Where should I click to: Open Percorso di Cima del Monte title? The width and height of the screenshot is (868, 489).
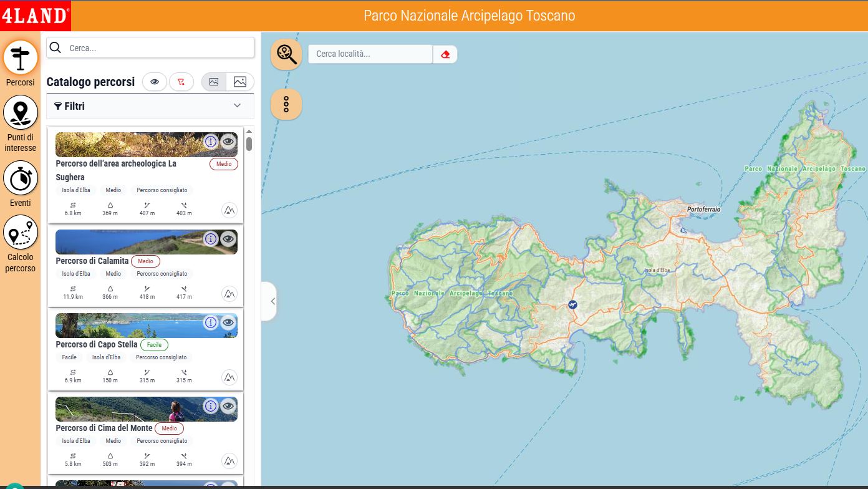[104, 428]
